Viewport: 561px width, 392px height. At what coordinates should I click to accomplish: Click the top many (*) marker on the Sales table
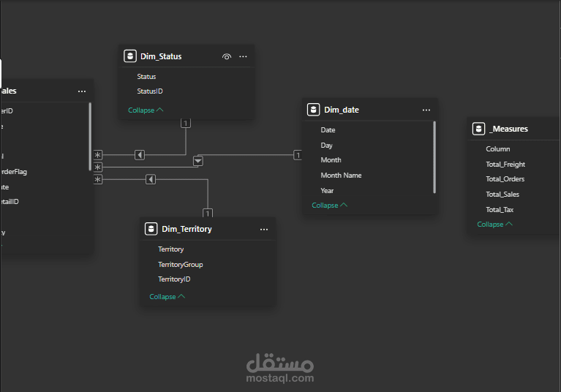[x=98, y=155]
